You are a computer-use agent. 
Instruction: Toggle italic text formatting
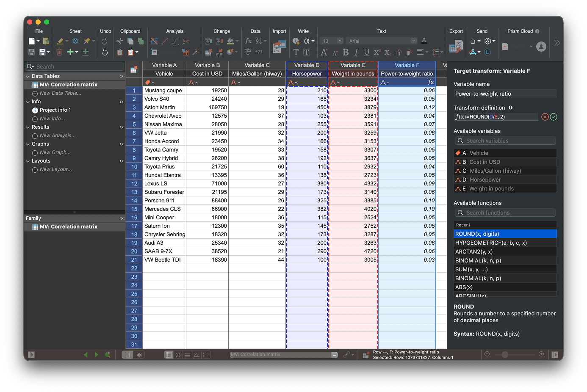[356, 52]
